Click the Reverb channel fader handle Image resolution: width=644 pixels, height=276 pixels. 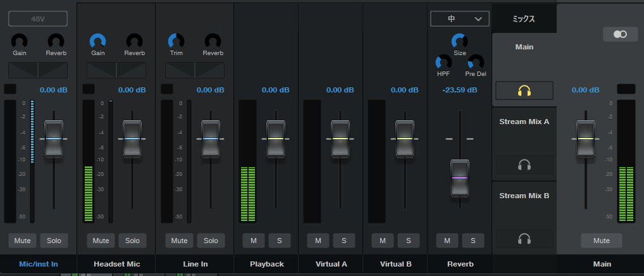[x=460, y=178]
